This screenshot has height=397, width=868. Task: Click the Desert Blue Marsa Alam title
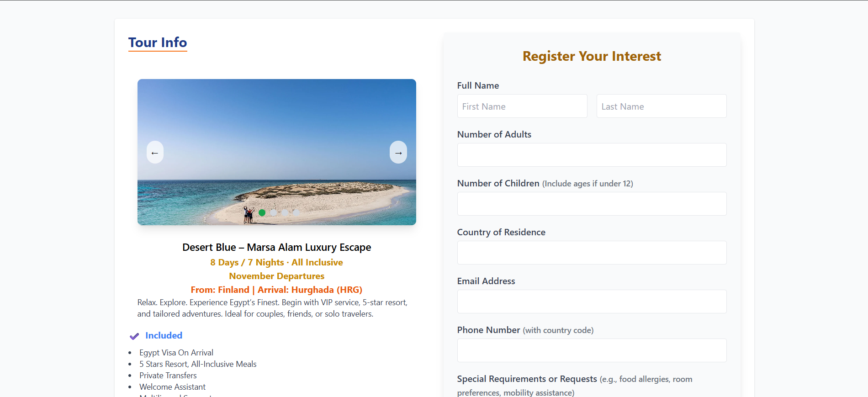(x=276, y=248)
